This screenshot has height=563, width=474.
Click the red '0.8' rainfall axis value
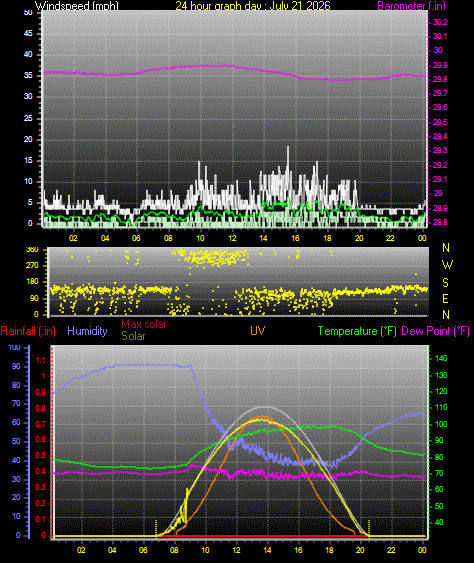[x=41, y=408]
